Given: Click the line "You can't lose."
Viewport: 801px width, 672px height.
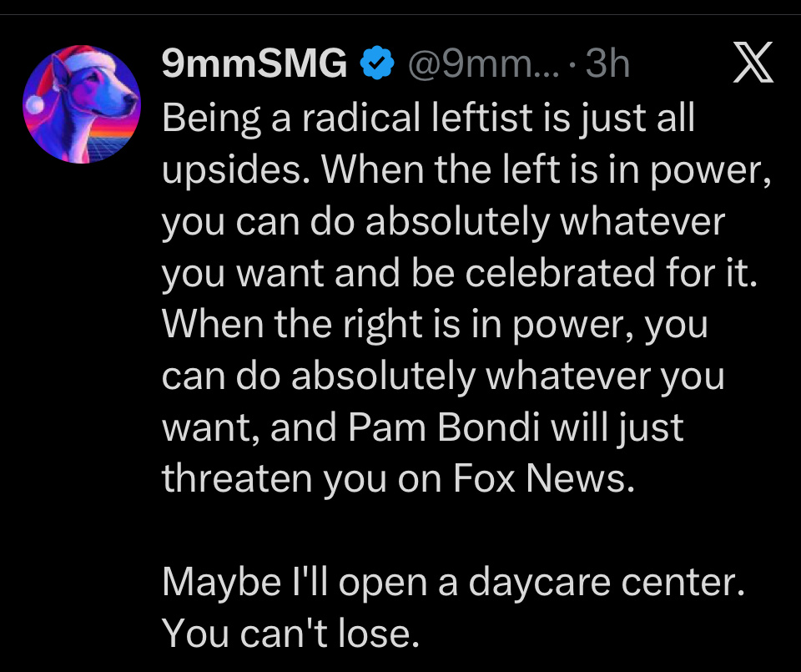Looking at the screenshot, I should pos(290,633).
